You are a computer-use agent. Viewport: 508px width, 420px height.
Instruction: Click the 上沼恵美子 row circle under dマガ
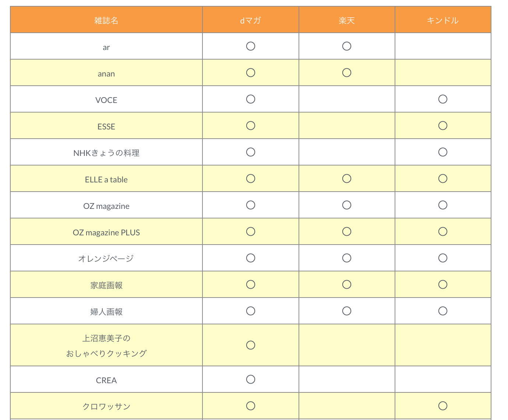251,345
